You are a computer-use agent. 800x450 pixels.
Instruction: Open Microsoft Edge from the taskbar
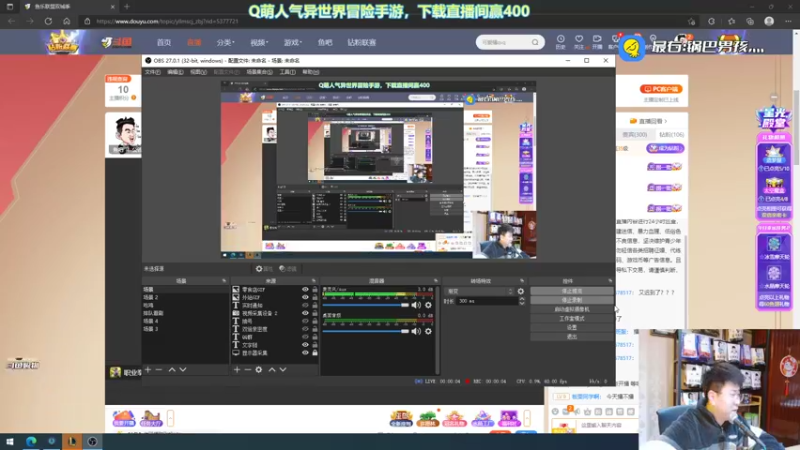tap(31, 441)
